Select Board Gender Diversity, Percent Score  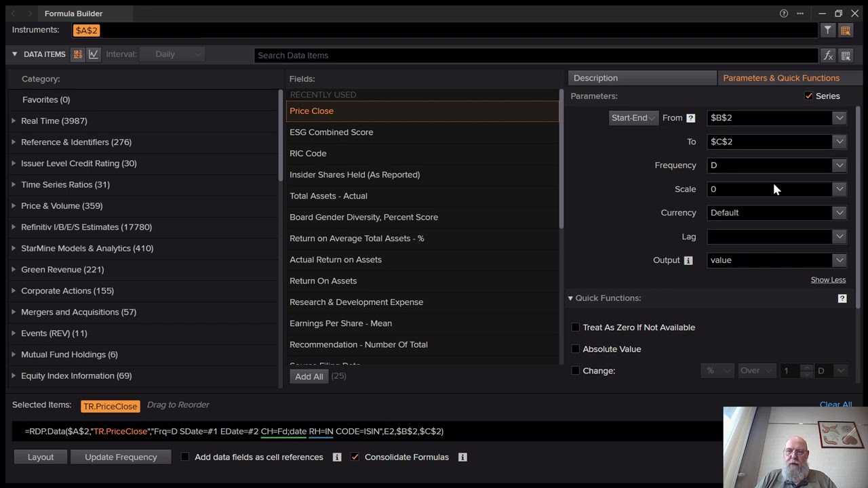click(x=422, y=217)
